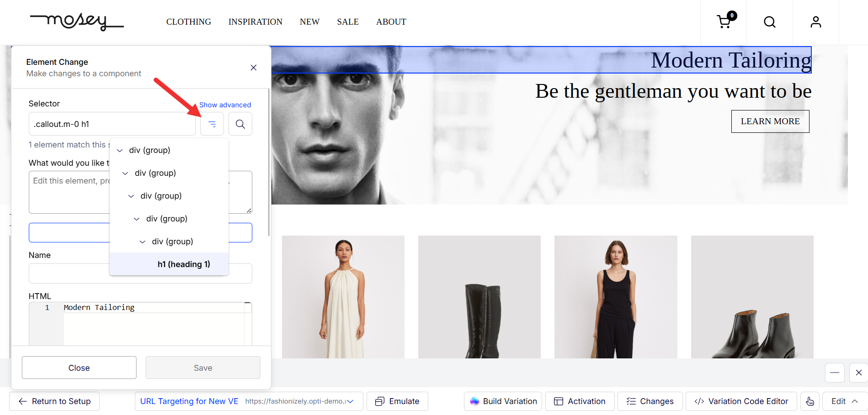
Task: Select h1 (heading 1) in tree
Action: pos(183,264)
